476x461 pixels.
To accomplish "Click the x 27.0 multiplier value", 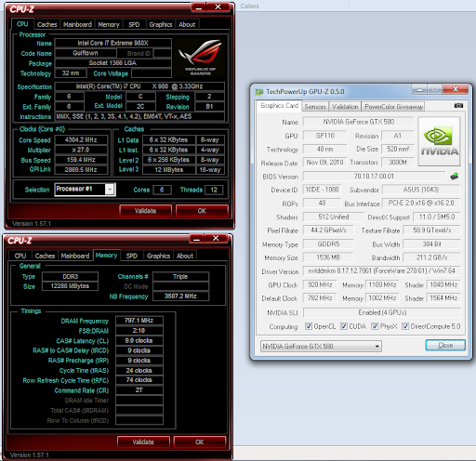I will click(81, 150).
